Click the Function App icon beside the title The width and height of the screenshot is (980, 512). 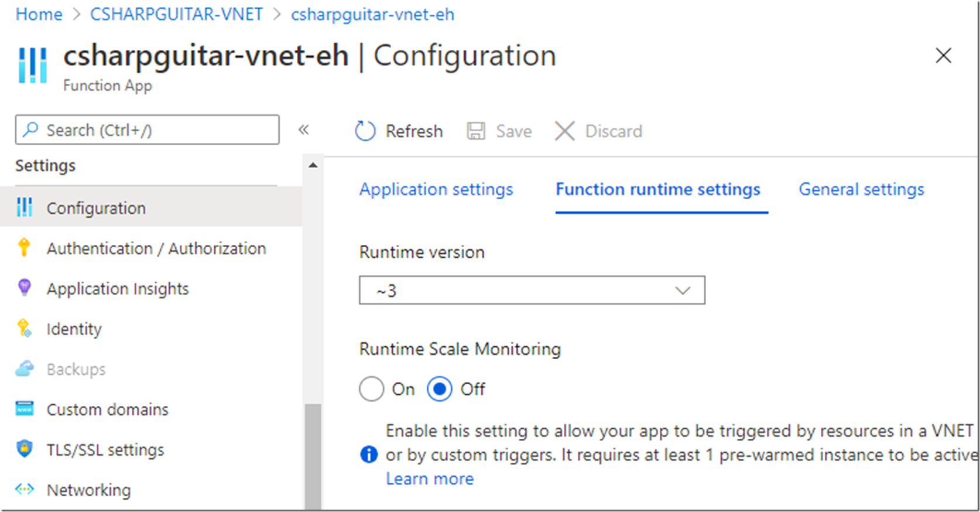32,65
